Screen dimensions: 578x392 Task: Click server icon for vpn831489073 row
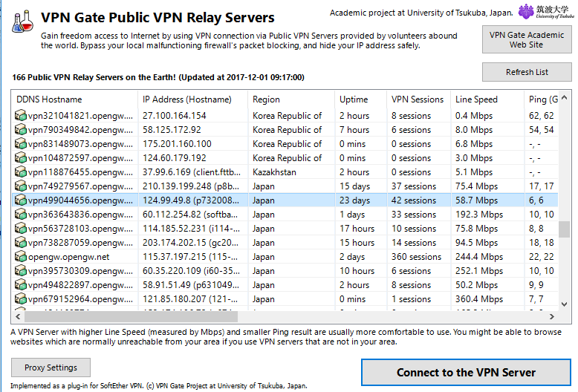point(21,144)
